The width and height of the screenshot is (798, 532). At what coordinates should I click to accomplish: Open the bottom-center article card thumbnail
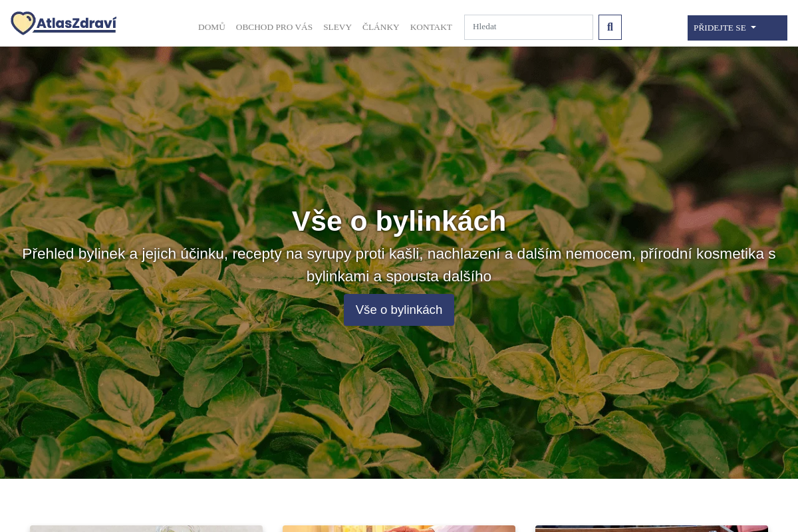[x=399, y=528]
